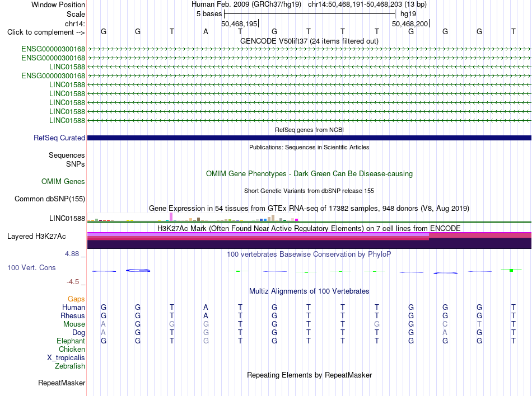Open "Short Genetic Variants from dbSNP release 155" title

pos(309,191)
